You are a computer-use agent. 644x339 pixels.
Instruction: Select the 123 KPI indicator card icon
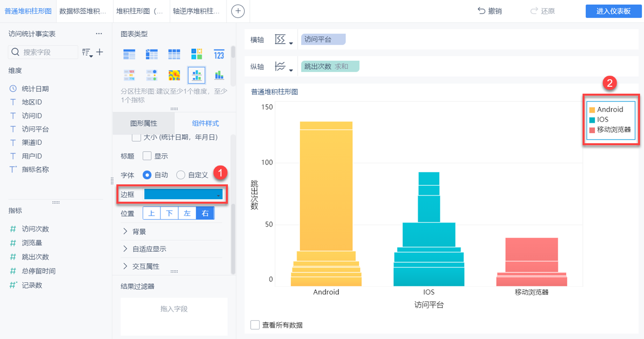[219, 55]
